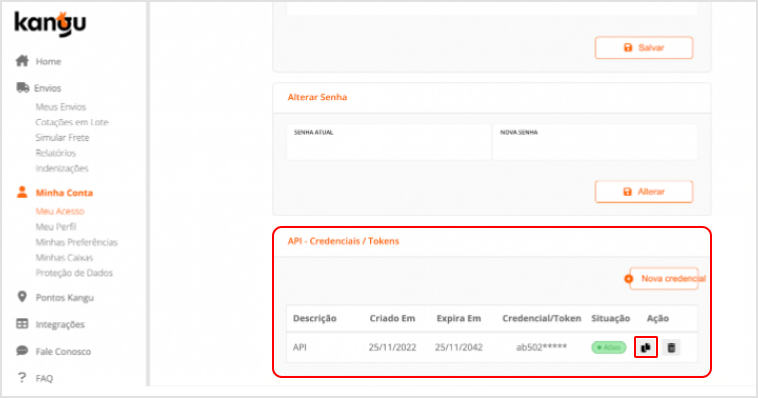
Task: Go to Meus Envios
Action: pyautogui.click(x=60, y=107)
